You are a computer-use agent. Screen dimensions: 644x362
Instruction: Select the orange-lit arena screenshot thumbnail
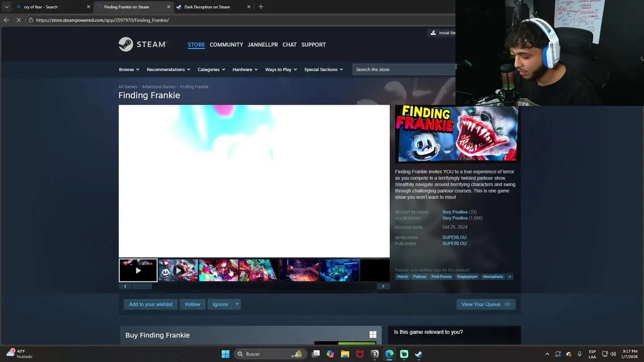(x=299, y=270)
